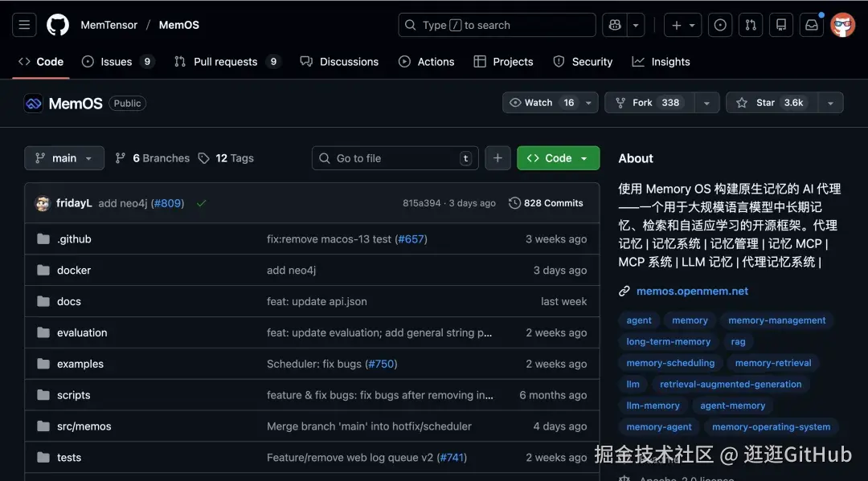Select the llm-memory topic tag

pyautogui.click(x=653, y=406)
